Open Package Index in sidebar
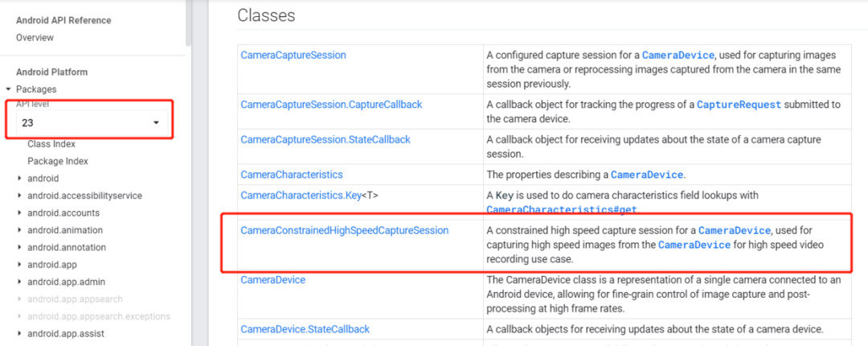Viewport: 868px width, 346px height. [x=58, y=162]
